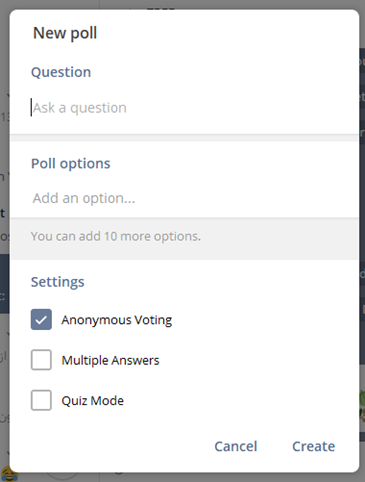Click the Add an option field
The image size is (365, 482).
click(184, 198)
